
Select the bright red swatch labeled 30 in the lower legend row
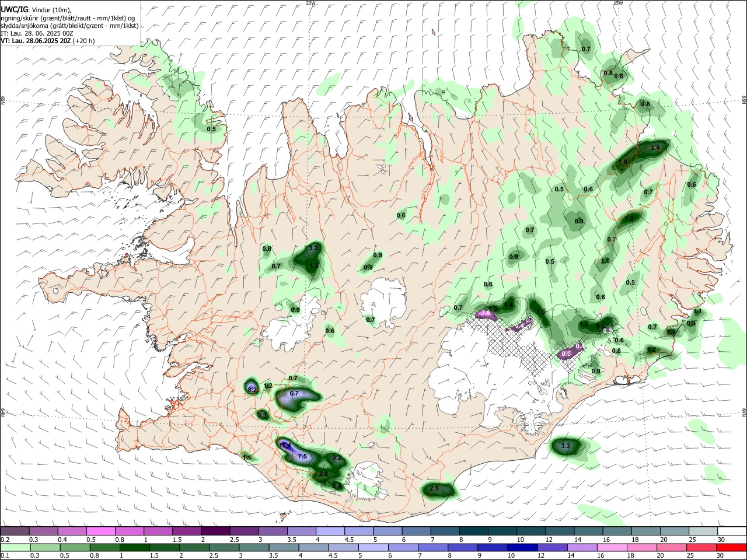731,548
